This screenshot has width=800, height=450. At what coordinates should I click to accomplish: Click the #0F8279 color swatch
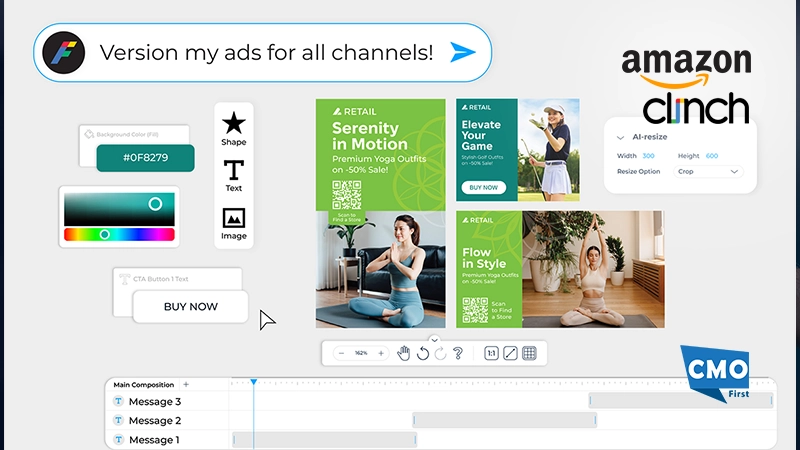[131, 158]
